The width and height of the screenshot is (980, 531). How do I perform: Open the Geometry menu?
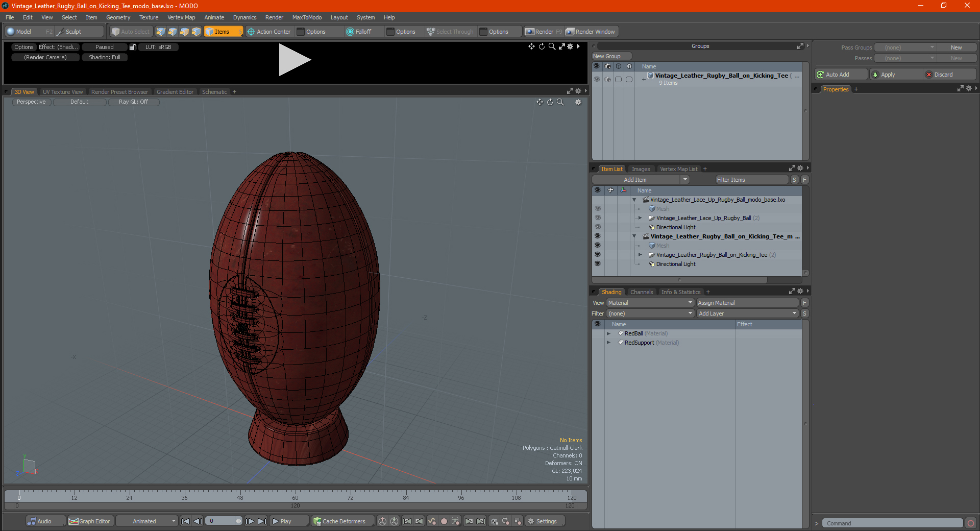pos(118,17)
